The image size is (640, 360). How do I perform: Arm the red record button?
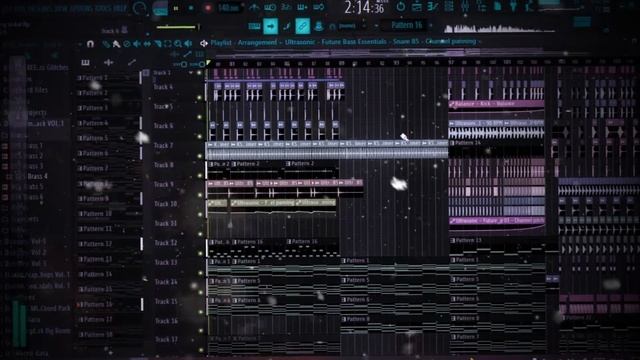[x=208, y=8]
